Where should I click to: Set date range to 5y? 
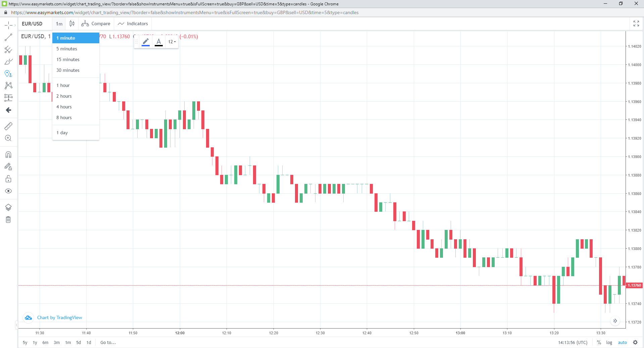coord(25,343)
